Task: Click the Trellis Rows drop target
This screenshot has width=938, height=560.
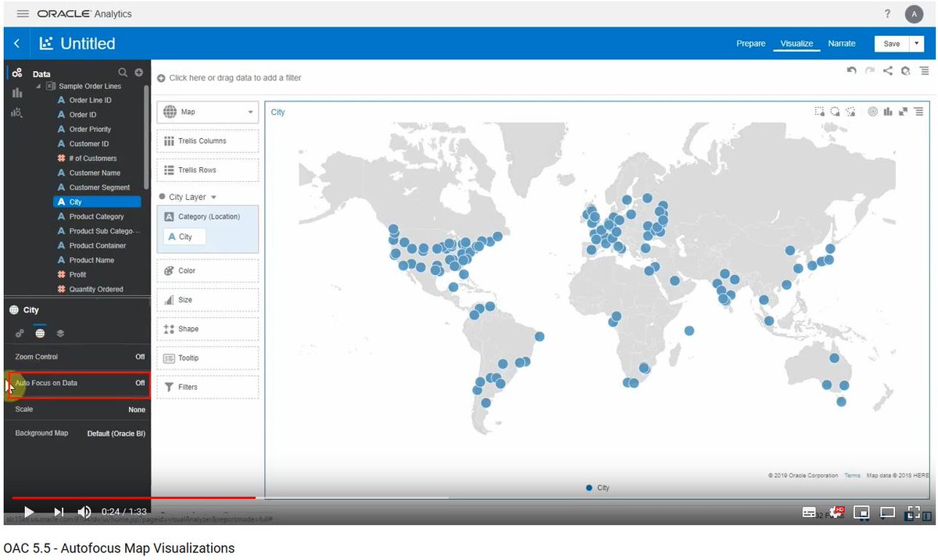Action: (207, 170)
